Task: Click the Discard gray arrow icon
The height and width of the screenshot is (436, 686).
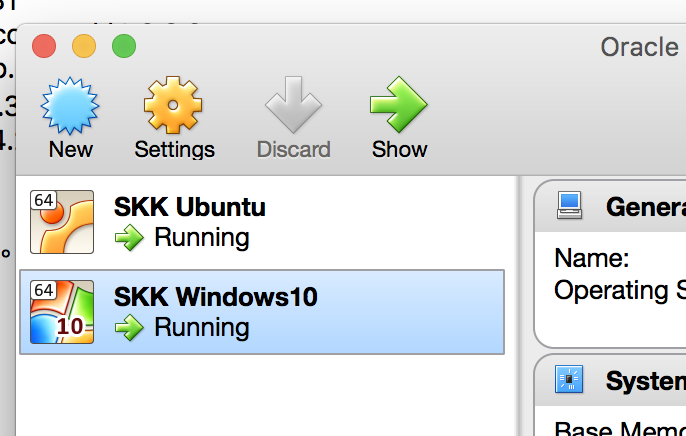Action: tap(293, 105)
